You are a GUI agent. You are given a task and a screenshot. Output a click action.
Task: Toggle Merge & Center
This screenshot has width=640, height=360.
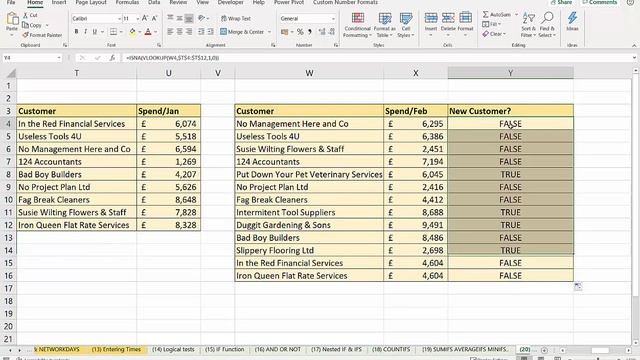(242, 32)
